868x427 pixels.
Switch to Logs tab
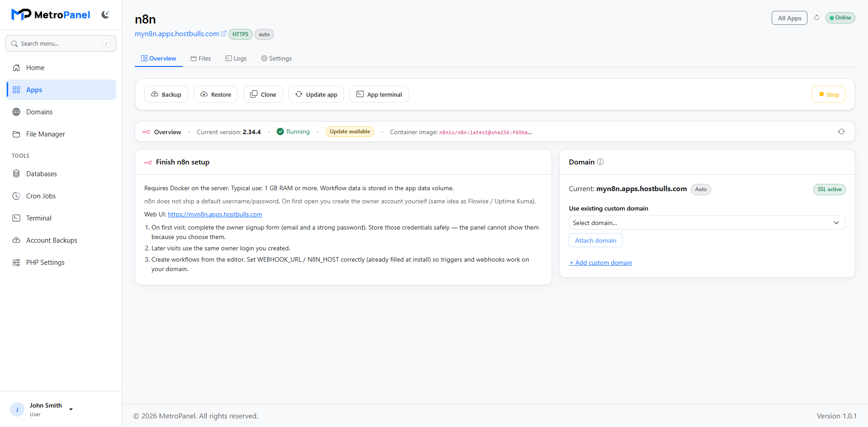pyautogui.click(x=236, y=59)
